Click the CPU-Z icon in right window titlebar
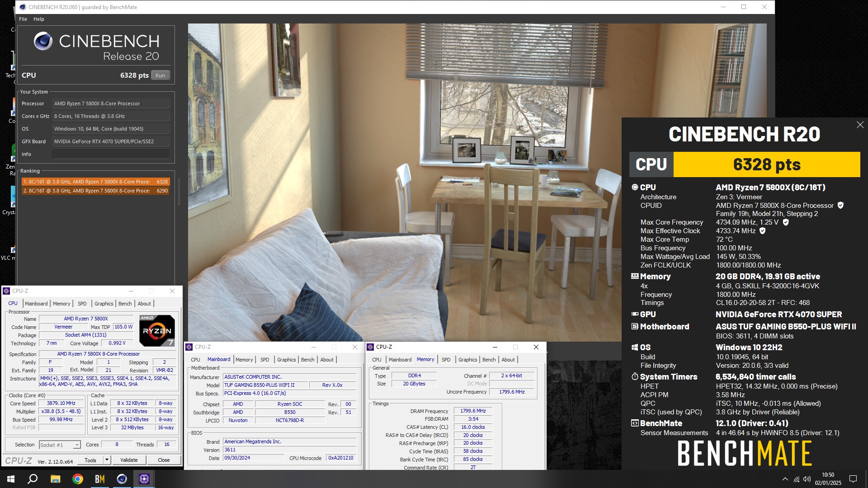This screenshot has height=488, width=868. point(371,347)
